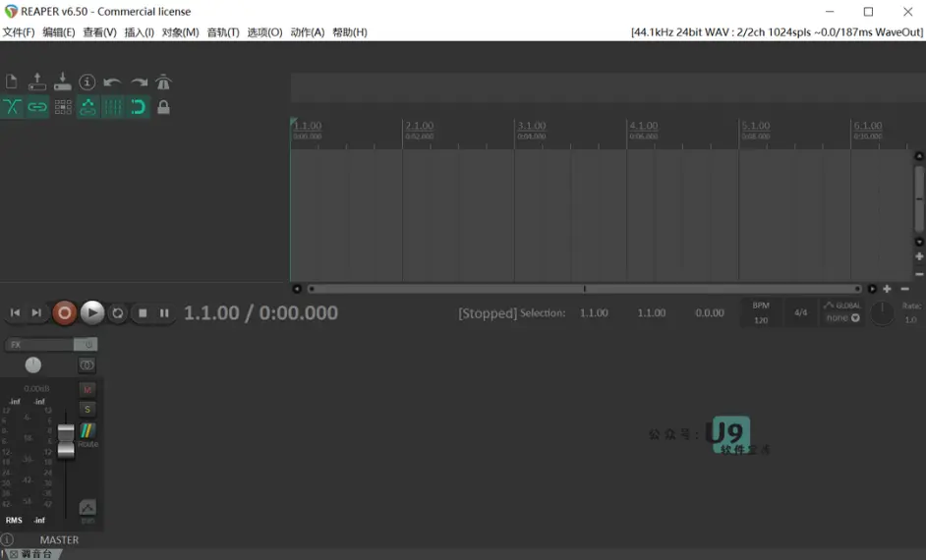Pause playback with the pause button
926x560 pixels.
point(164,313)
